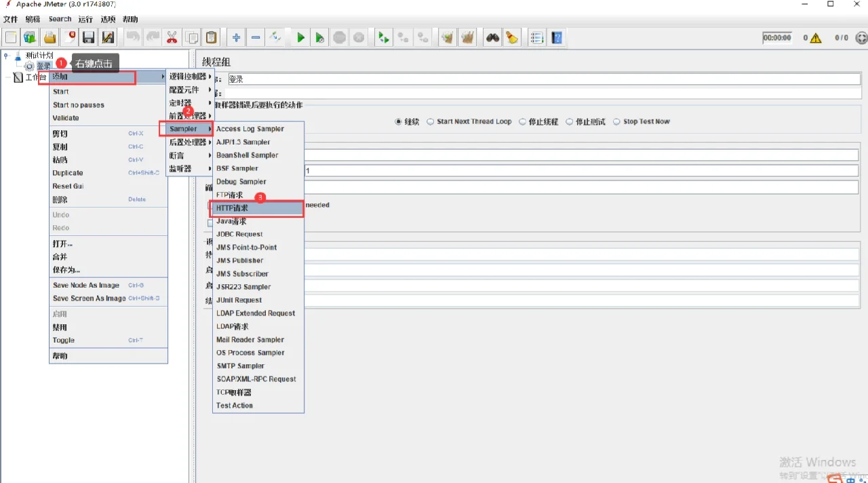Viewport: 868px width, 483px height.
Task: Open the 编辑 menu in menu bar
Action: point(33,20)
